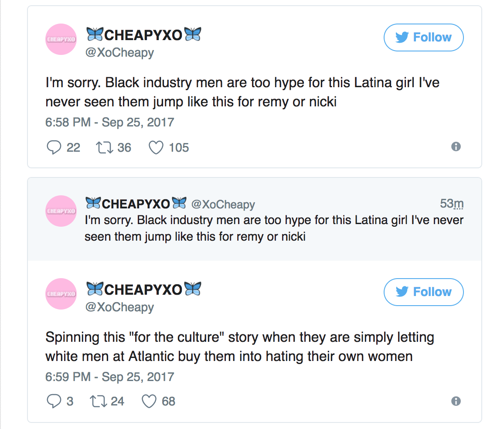504x429 pixels.
Task: Click reply icon on first tweet
Action: tap(54, 147)
